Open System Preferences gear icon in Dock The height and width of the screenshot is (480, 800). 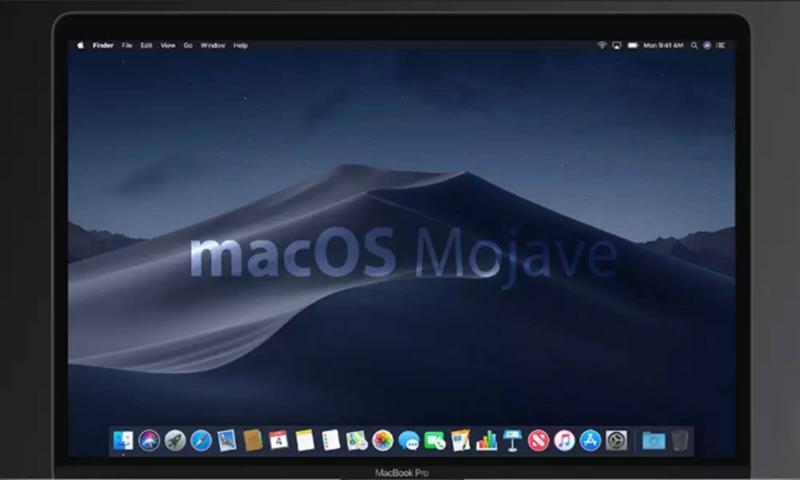pyautogui.click(x=616, y=441)
